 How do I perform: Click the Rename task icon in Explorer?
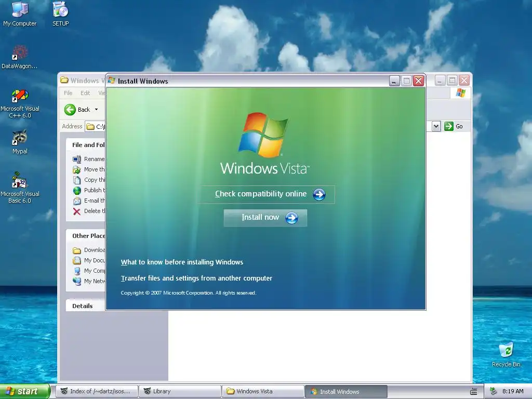tap(77, 159)
